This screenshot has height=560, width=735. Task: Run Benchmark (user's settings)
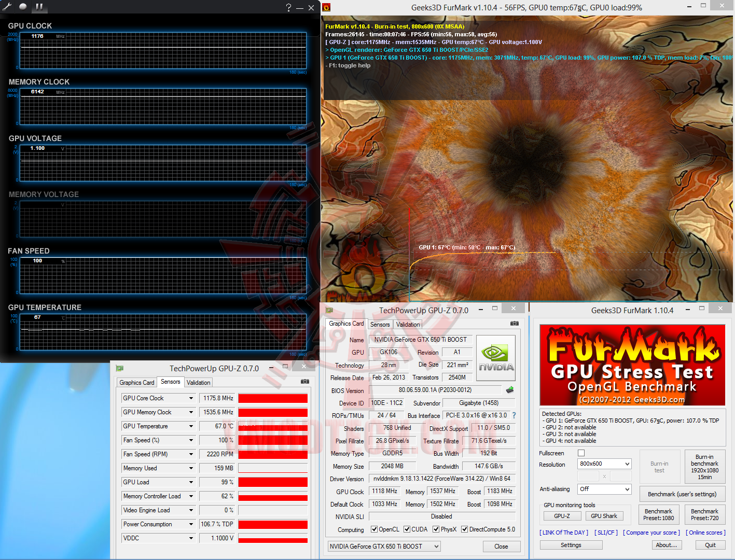[682, 494]
